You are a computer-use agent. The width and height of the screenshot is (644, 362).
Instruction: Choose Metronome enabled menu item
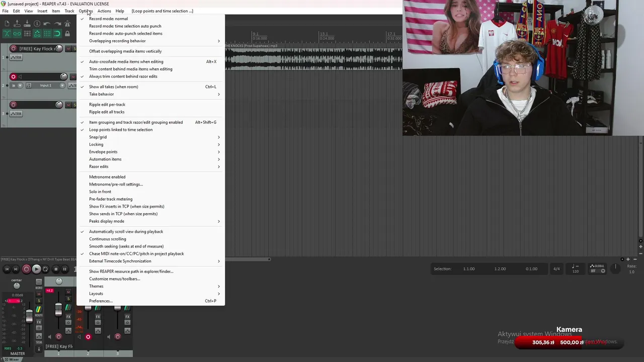coord(151,177)
